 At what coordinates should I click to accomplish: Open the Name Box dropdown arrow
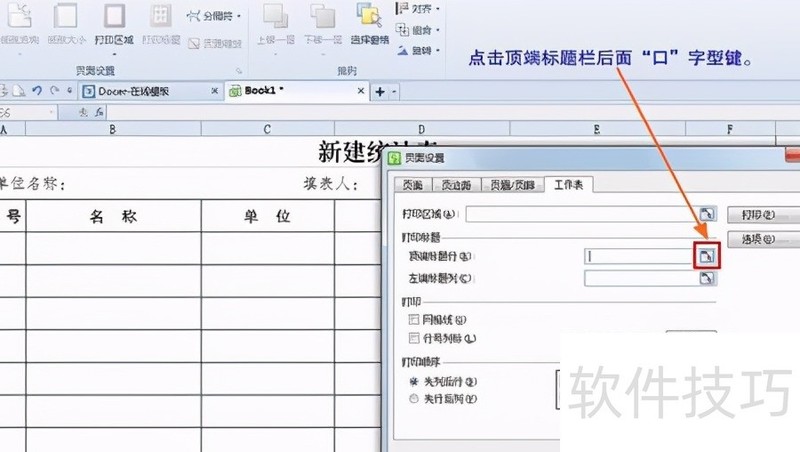click(x=52, y=112)
